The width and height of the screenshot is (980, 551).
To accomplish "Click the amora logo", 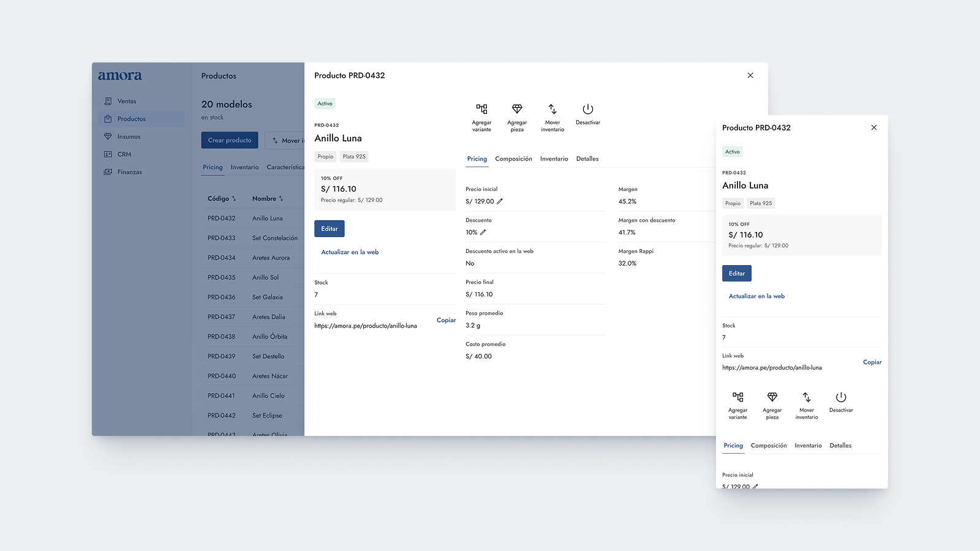I will [x=120, y=76].
